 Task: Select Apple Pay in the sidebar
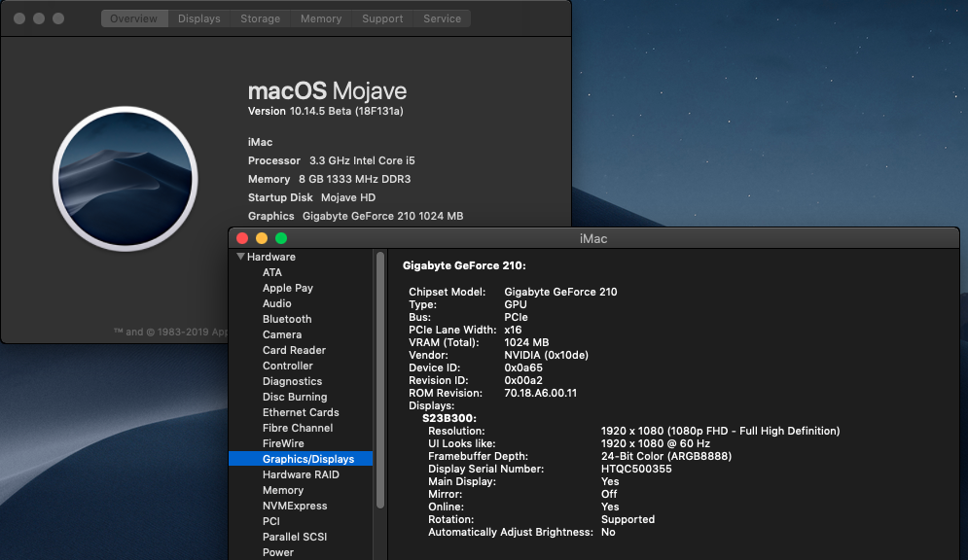pos(288,288)
